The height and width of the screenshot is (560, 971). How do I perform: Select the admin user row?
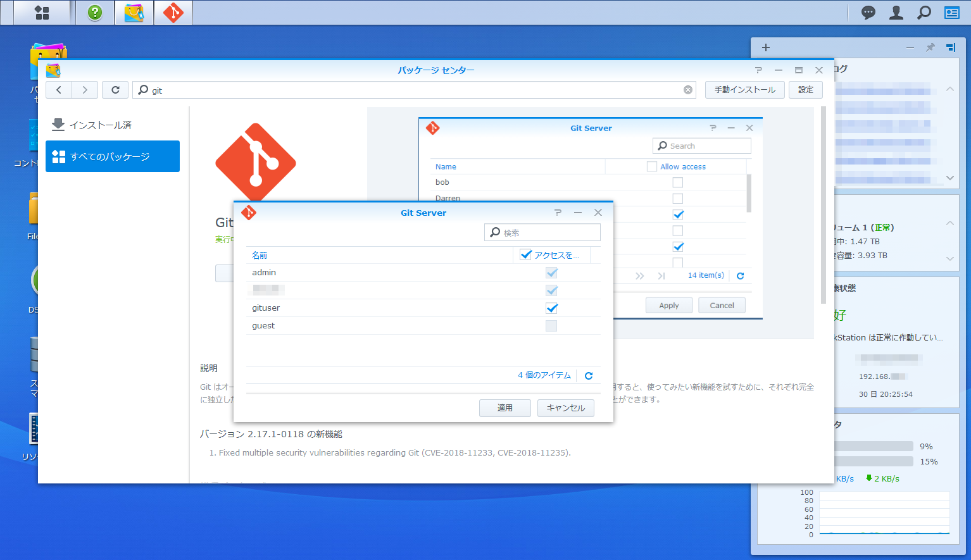point(423,273)
